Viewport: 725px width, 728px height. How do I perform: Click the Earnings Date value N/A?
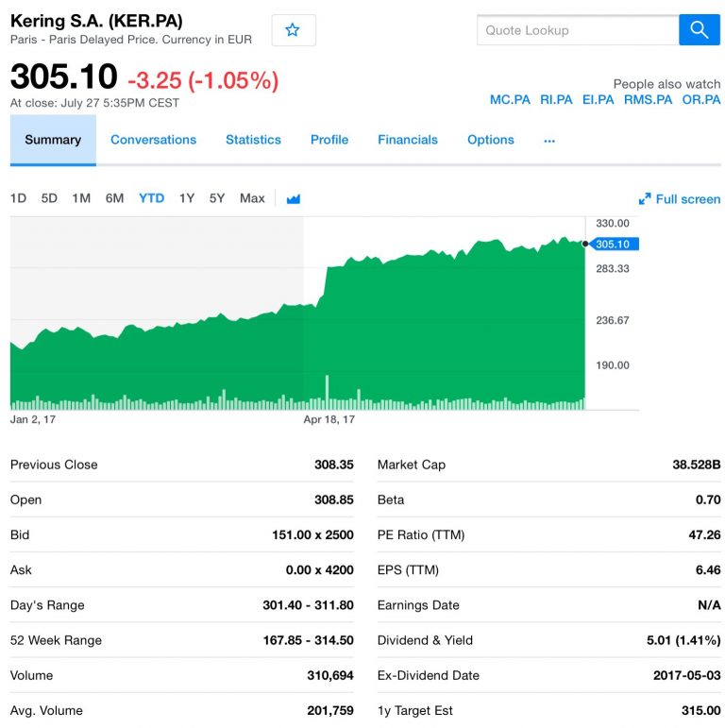point(709,605)
